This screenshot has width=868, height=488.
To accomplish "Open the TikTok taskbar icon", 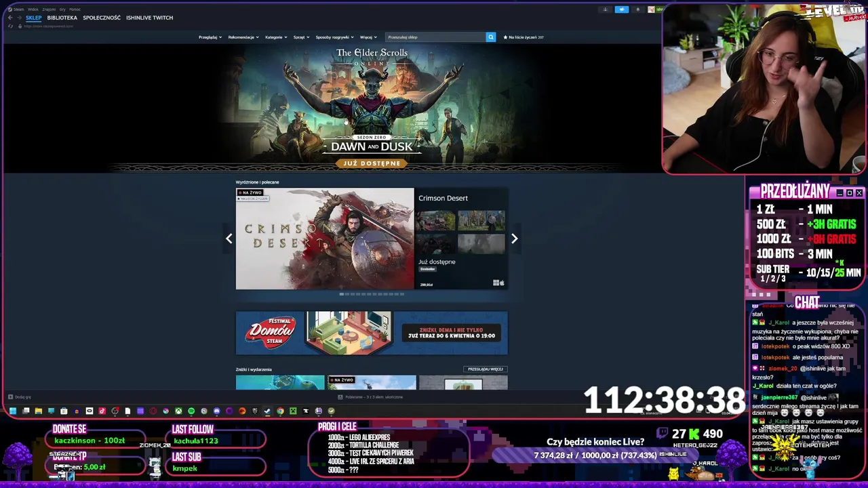I will 102,411.
